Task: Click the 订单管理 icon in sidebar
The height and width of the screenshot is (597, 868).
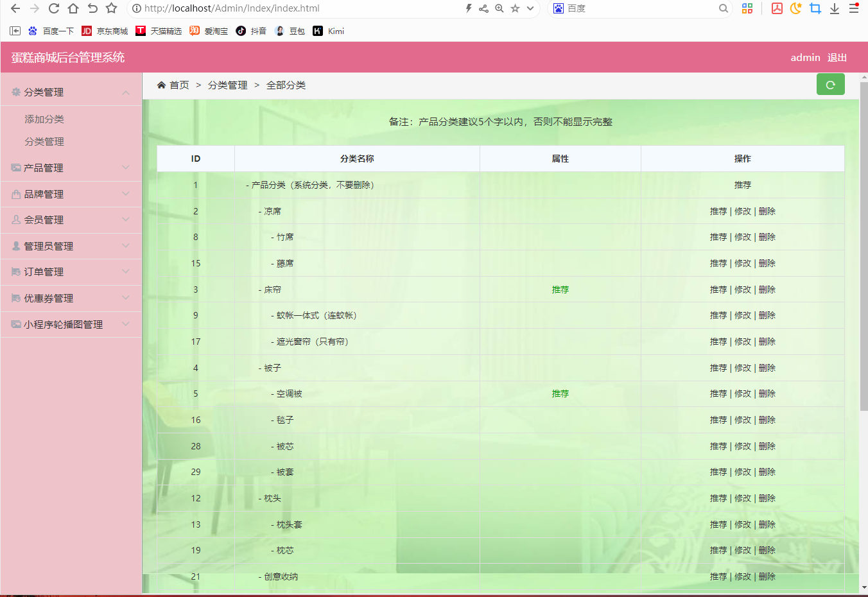Action: [14, 272]
